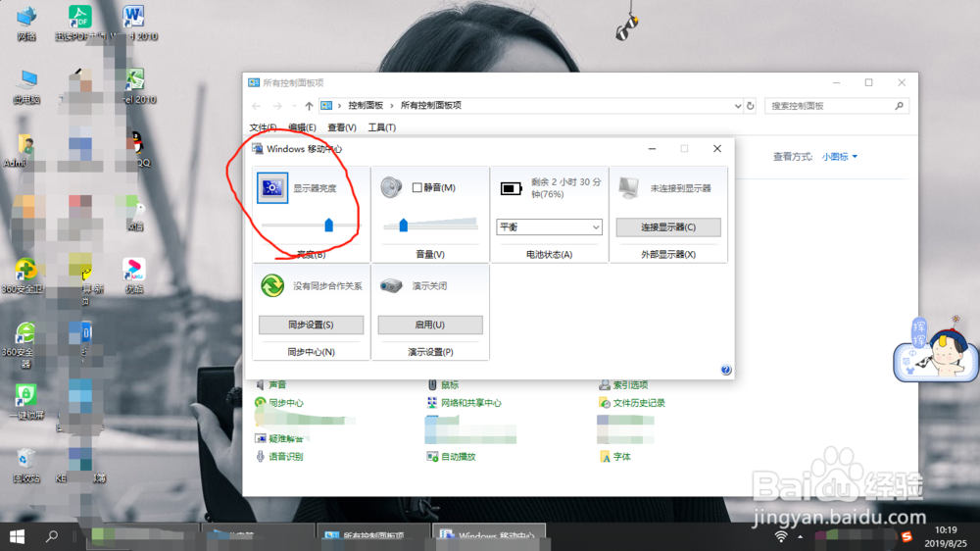This screenshot has height=551, width=980.
Task: Click the 所有控制面板项 breadcrumb in address bar
Action: pos(430,106)
